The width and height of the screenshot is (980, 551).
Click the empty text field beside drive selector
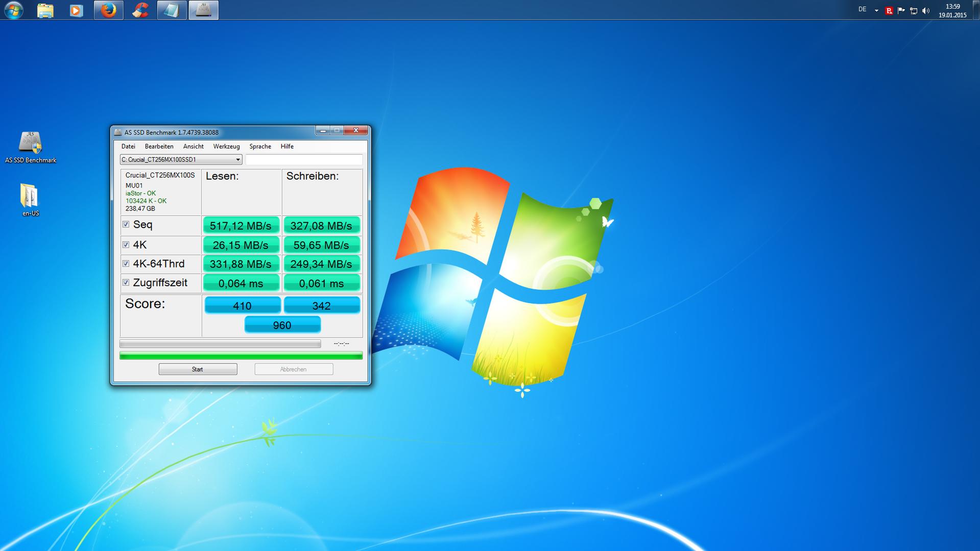(x=304, y=159)
